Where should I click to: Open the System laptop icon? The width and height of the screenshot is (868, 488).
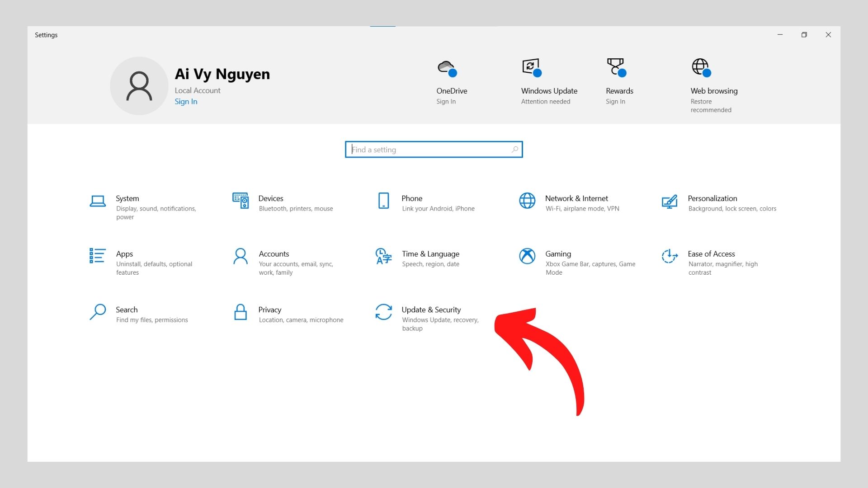click(98, 201)
